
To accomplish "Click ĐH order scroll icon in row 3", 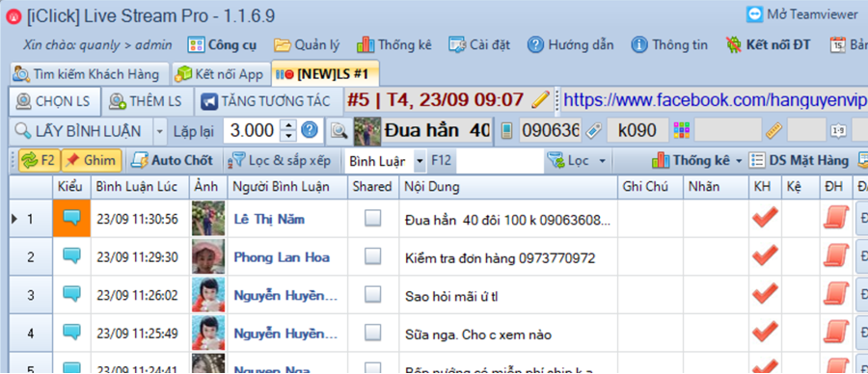I will (836, 293).
